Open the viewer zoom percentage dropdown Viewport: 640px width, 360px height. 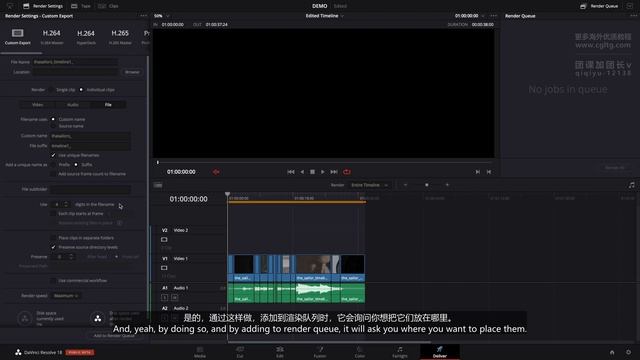[162, 16]
